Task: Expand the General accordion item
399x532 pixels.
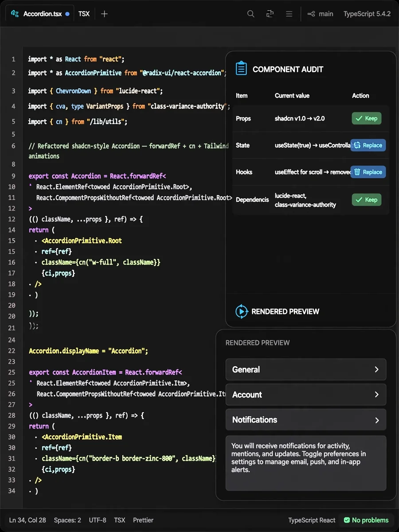Action: point(306,369)
